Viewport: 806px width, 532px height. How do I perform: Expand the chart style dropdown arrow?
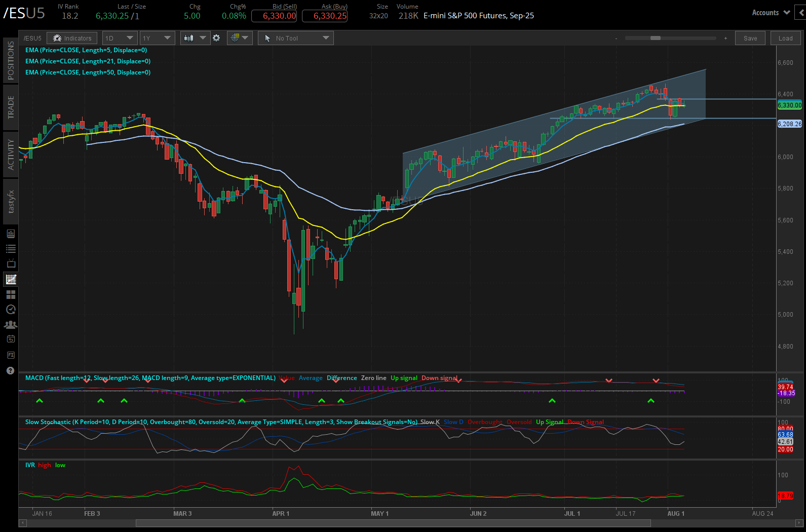(203, 38)
